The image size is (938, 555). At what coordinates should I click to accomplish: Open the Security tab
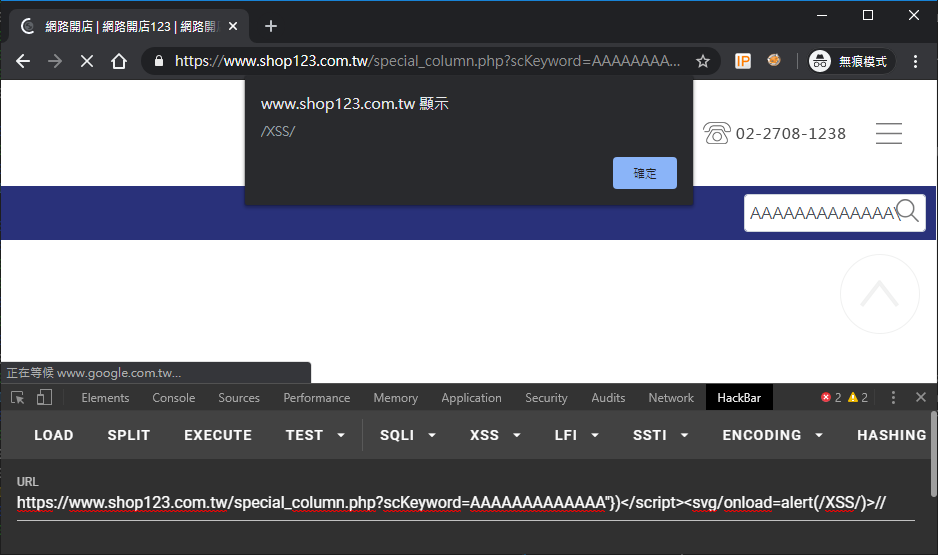click(x=546, y=398)
